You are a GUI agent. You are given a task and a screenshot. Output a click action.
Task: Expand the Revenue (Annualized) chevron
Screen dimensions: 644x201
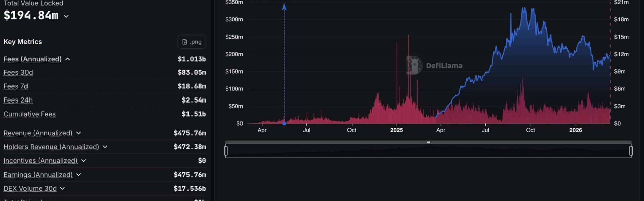click(x=79, y=133)
